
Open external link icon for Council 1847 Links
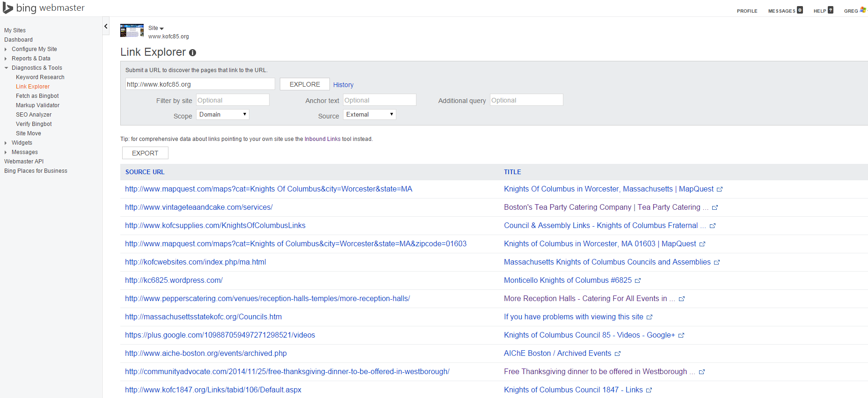(649, 391)
